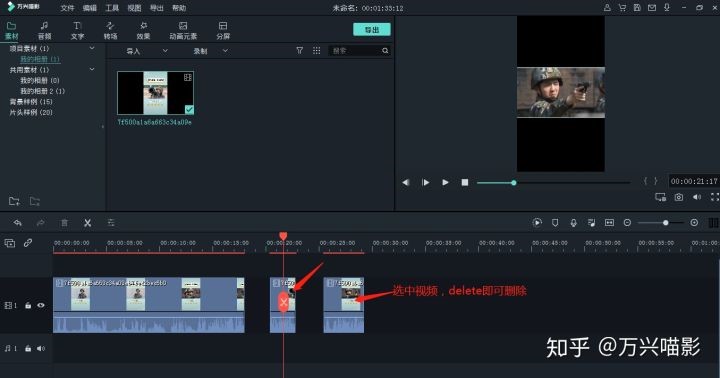Open the 导入 import dropdown
This screenshot has width=720, height=378.
coord(147,51)
